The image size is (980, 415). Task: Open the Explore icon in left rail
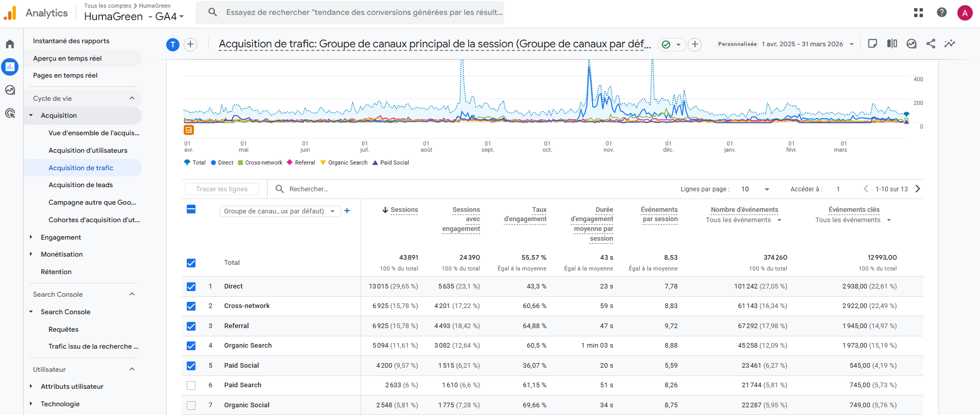click(10, 90)
